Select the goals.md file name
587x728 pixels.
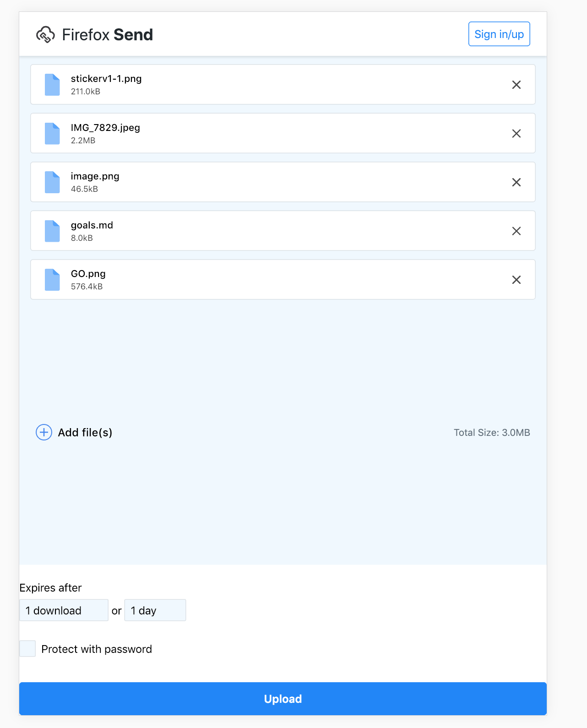92,225
